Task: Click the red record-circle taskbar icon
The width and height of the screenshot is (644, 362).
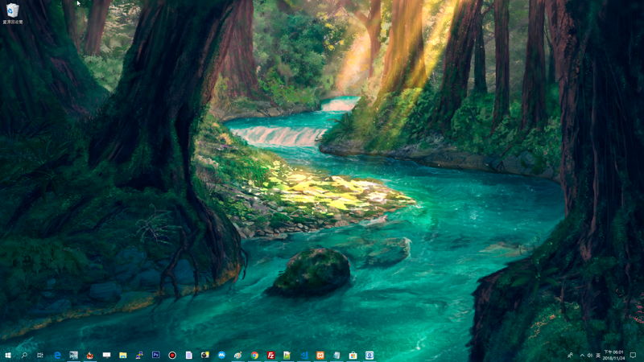Action: pyautogui.click(x=172, y=355)
